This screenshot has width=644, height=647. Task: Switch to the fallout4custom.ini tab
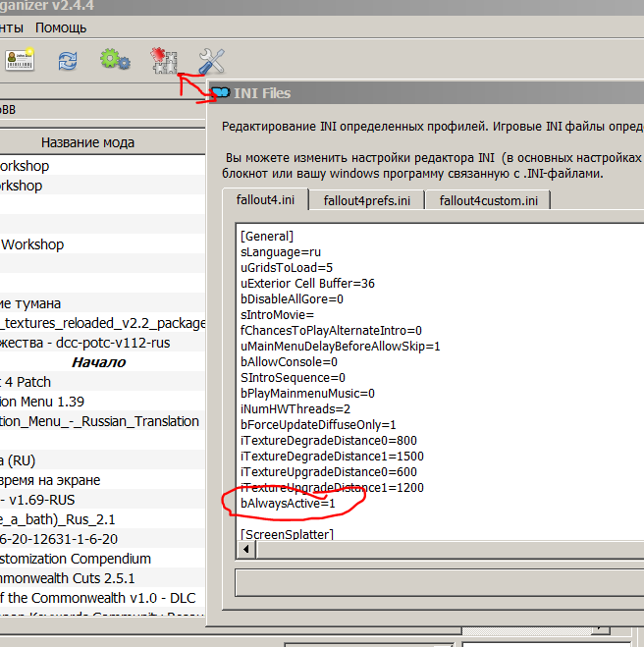tap(489, 200)
